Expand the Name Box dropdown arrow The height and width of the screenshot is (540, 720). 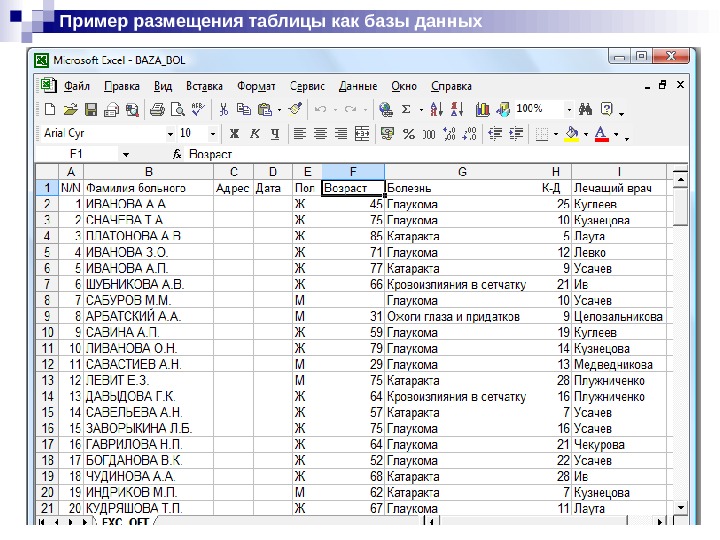click(125, 155)
